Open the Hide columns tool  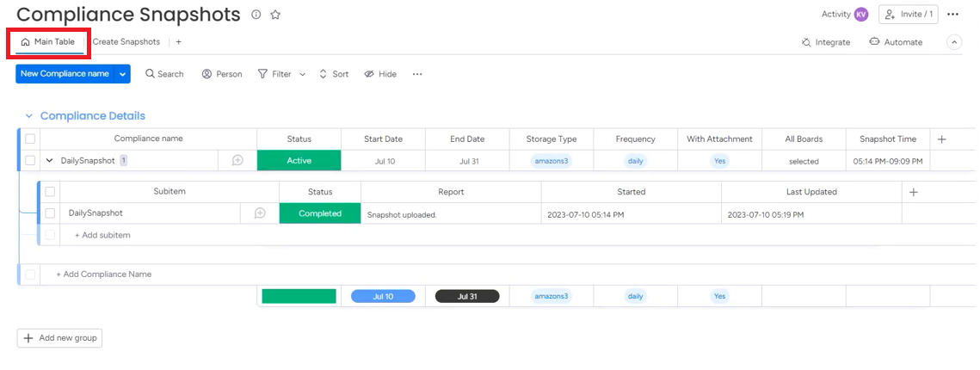click(380, 74)
